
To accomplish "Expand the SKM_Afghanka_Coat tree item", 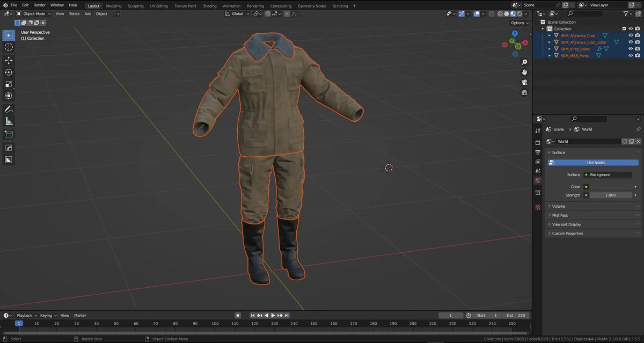I will click(549, 35).
